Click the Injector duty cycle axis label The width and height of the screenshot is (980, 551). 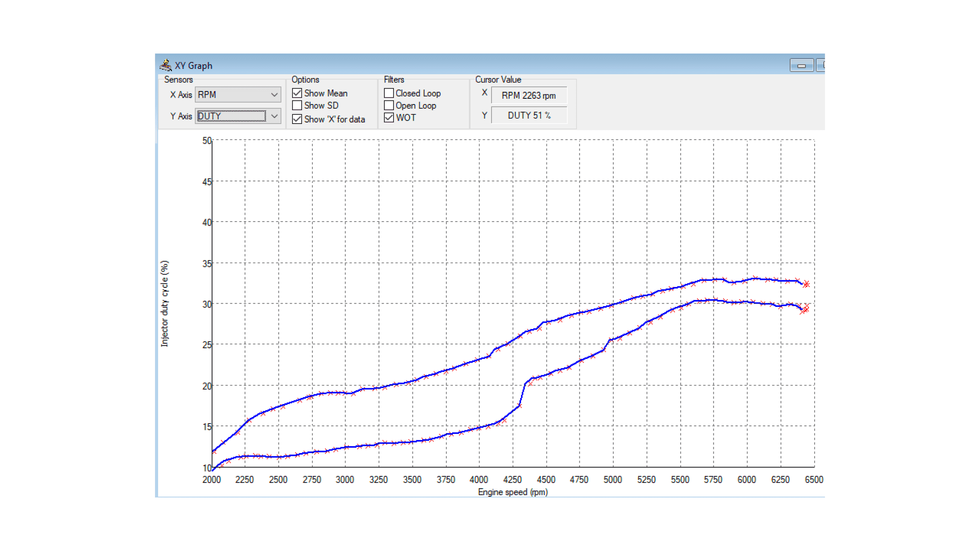point(165,304)
